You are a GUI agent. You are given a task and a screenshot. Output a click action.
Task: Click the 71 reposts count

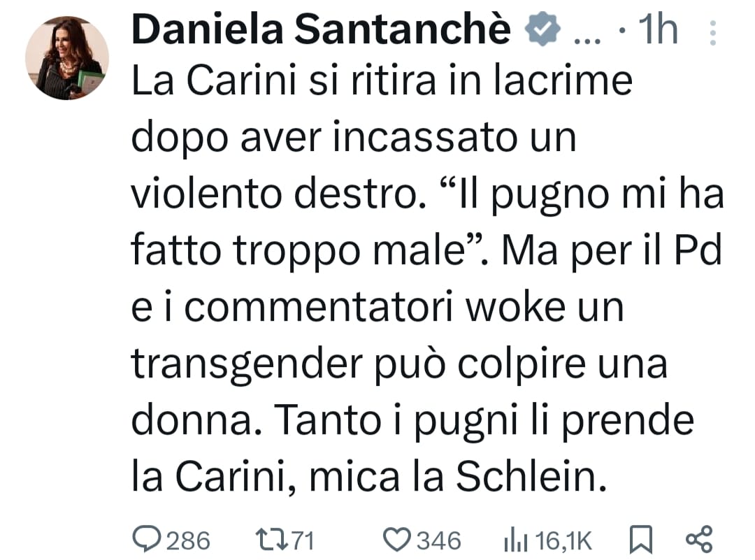click(x=301, y=540)
